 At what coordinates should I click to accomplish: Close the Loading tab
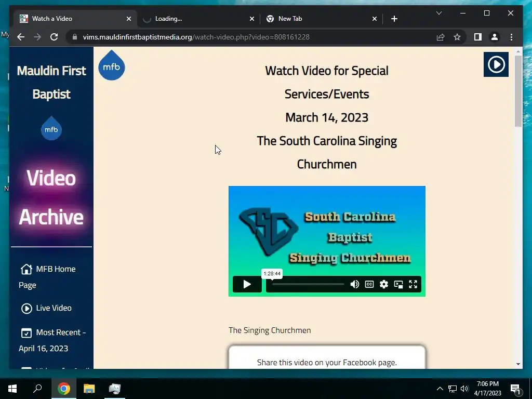pos(252,19)
